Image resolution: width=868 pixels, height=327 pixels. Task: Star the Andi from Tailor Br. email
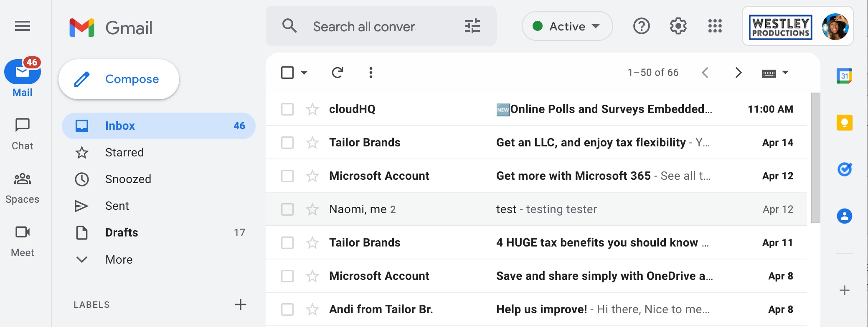[x=312, y=309]
